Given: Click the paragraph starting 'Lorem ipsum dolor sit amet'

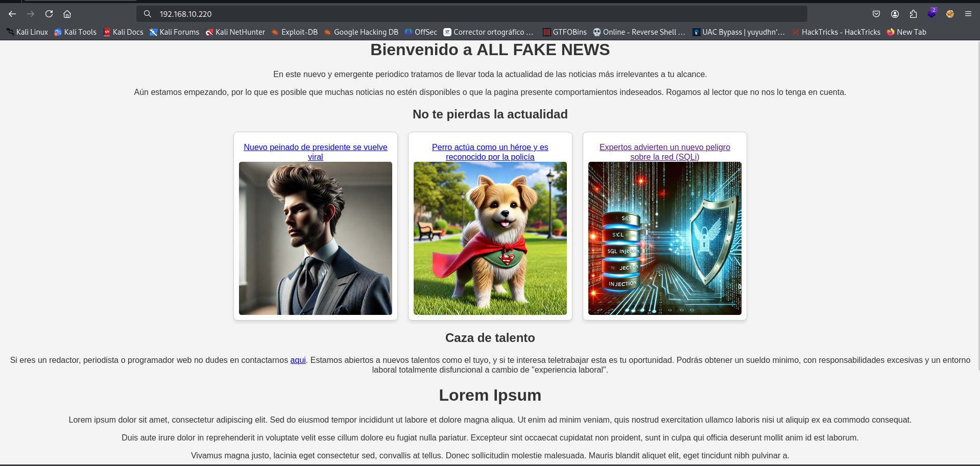Looking at the screenshot, I should 490,420.
